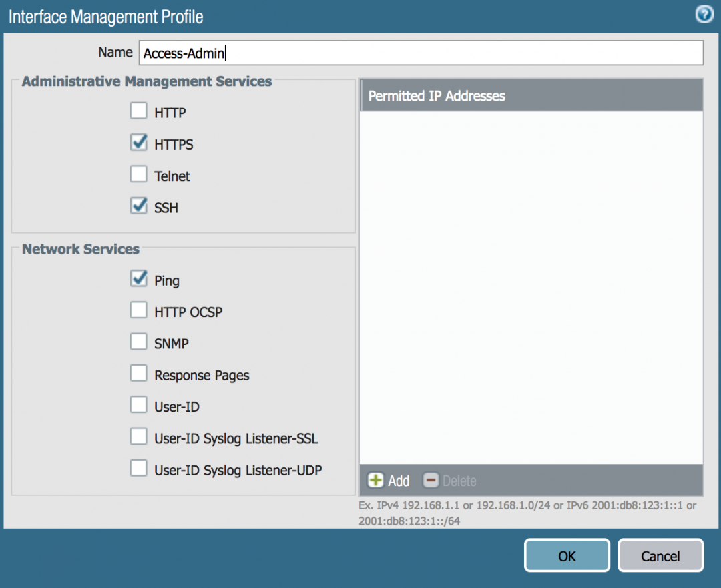721x588 pixels.
Task: Click the green plus Add icon
Action: [376, 481]
